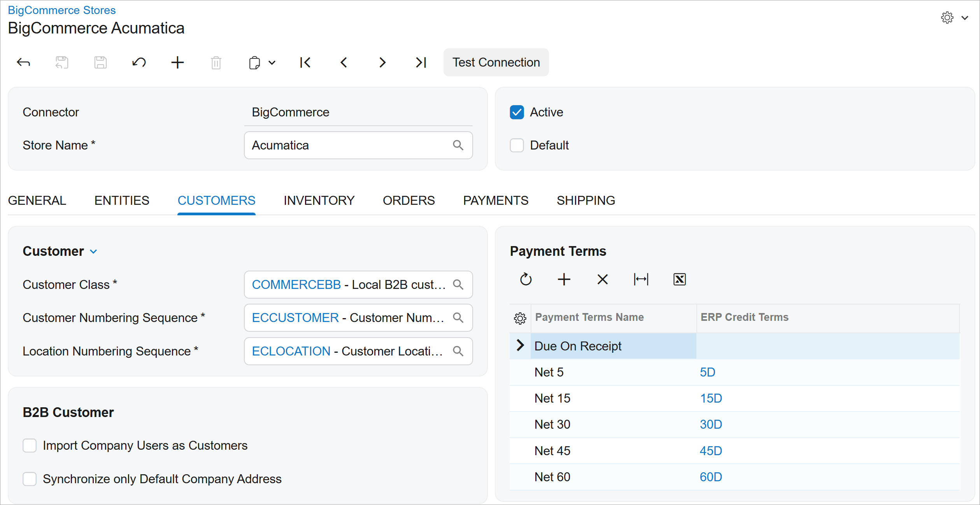The image size is (980, 505).
Task: Click the Undo changes icon
Action: point(139,62)
